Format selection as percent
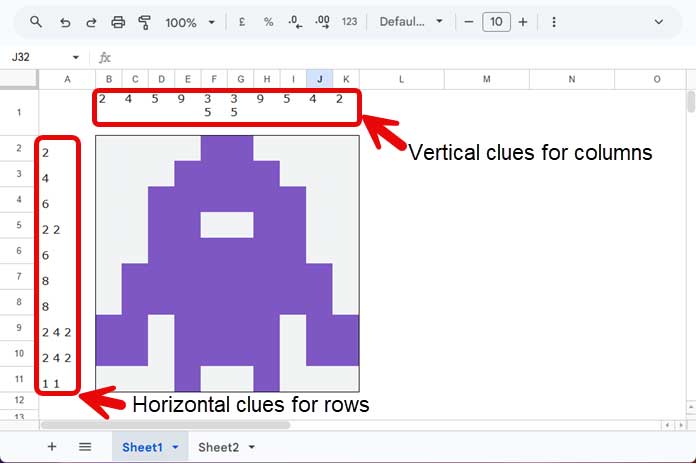696x464 pixels. [269, 22]
